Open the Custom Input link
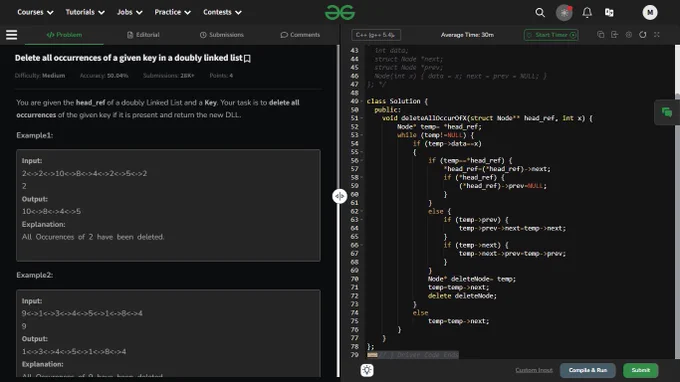 point(534,370)
